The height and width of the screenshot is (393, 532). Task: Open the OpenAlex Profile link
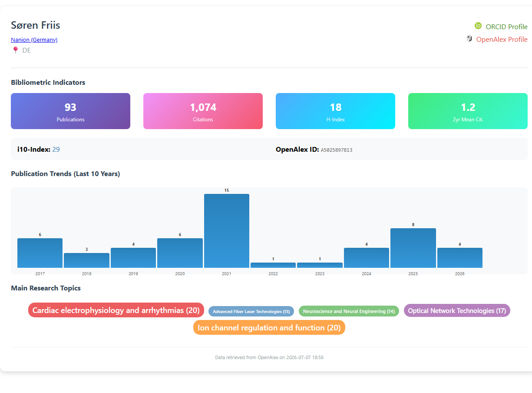click(502, 39)
